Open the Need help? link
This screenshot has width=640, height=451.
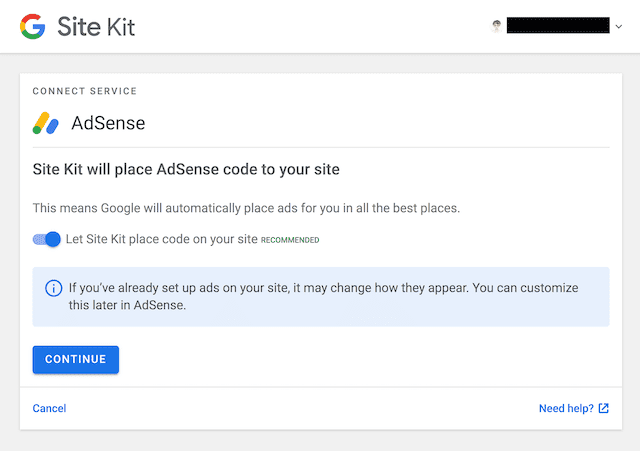click(x=566, y=408)
